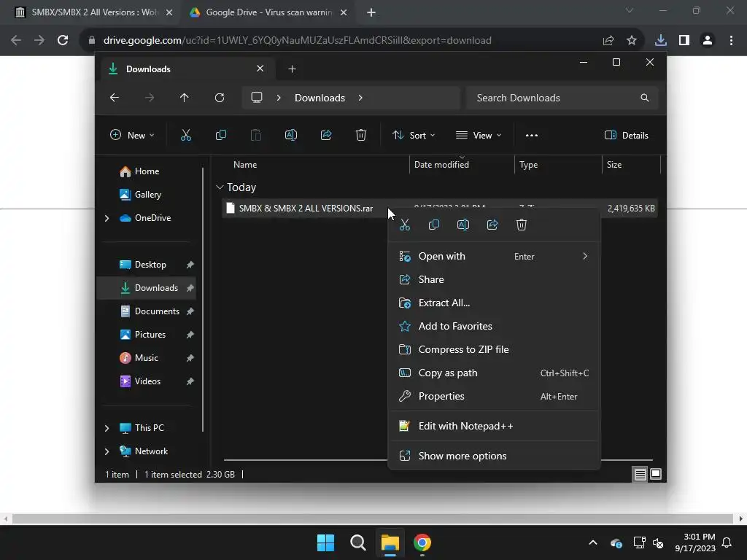Click Copy icon in context menu
Image resolution: width=747 pixels, height=560 pixels.
coord(433,225)
